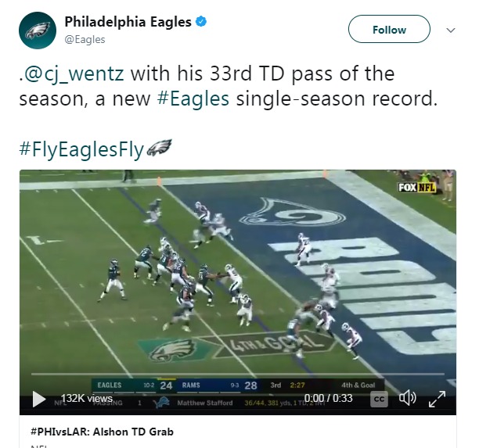Click the blue verified badge
479x448 pixels.
point(201,22)
